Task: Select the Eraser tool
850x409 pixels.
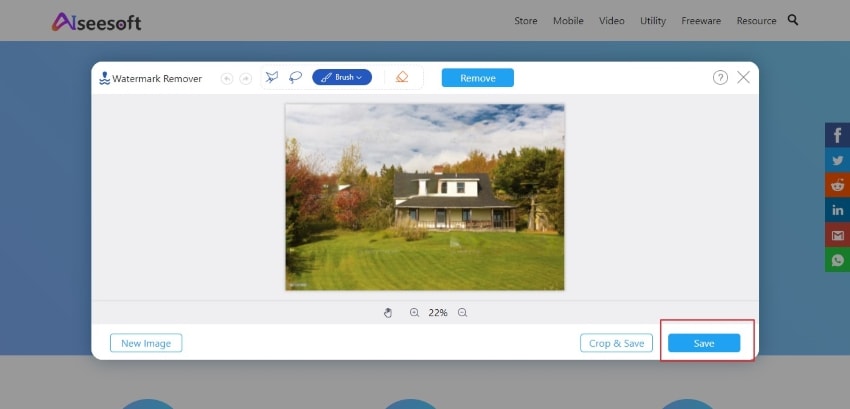Action: (402, 77)
